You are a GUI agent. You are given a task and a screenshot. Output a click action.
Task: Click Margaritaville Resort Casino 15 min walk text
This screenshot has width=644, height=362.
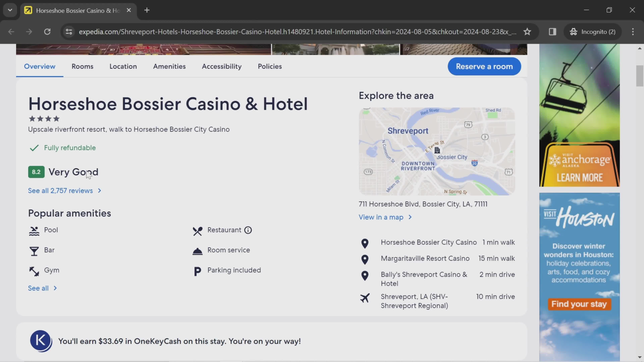click(448, 258)
